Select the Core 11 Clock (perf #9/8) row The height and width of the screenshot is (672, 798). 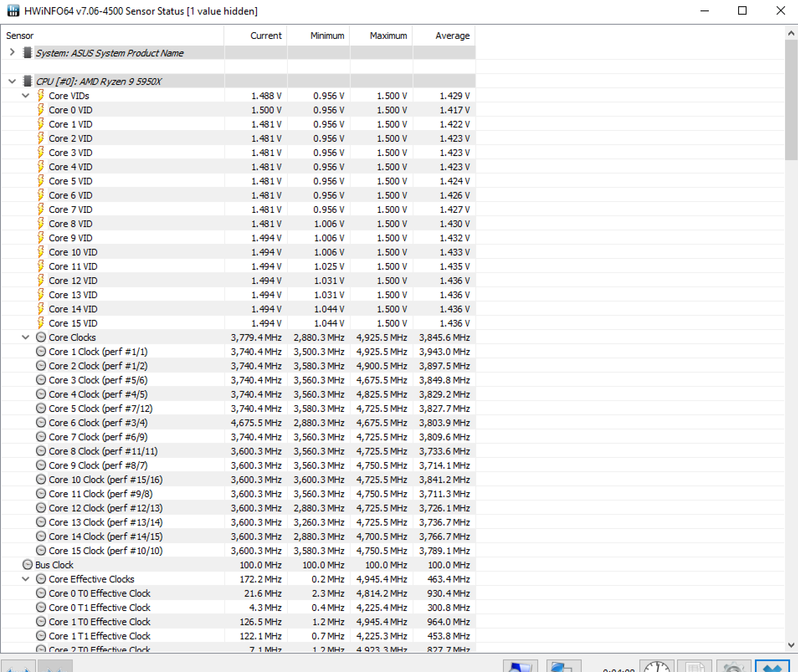coord(238,493)
